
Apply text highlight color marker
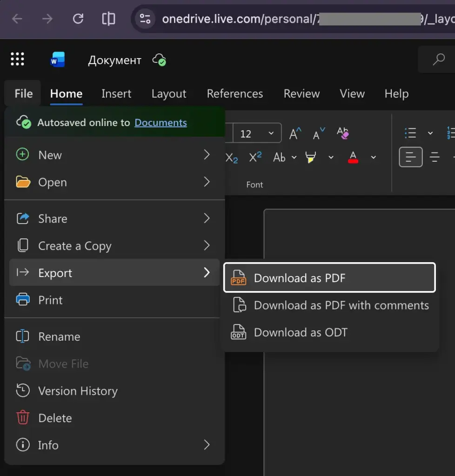pyautogui.click(x=310, y=157)
